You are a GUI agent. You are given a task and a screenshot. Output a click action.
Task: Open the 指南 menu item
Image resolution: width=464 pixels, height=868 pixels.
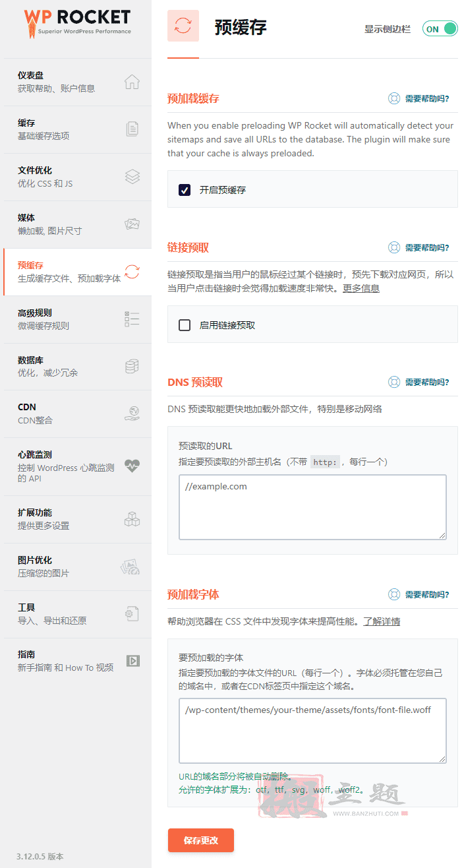tap(77, 661)
